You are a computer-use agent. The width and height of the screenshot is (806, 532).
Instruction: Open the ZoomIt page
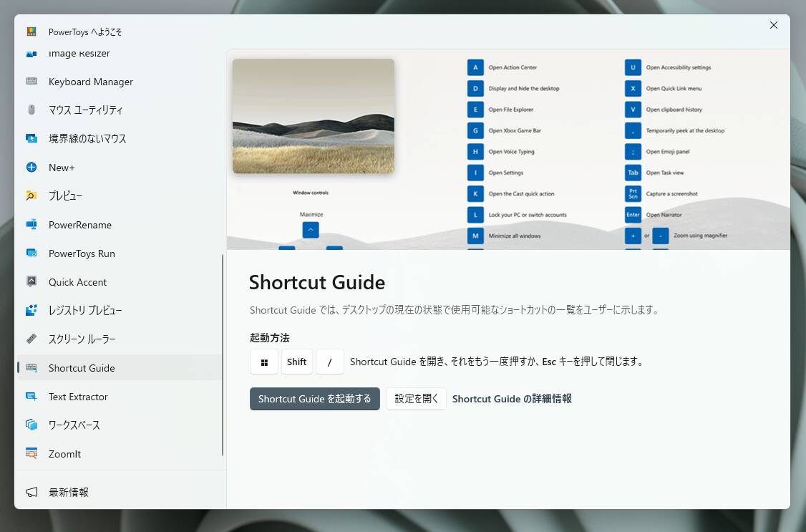click(x=120, y=454)
